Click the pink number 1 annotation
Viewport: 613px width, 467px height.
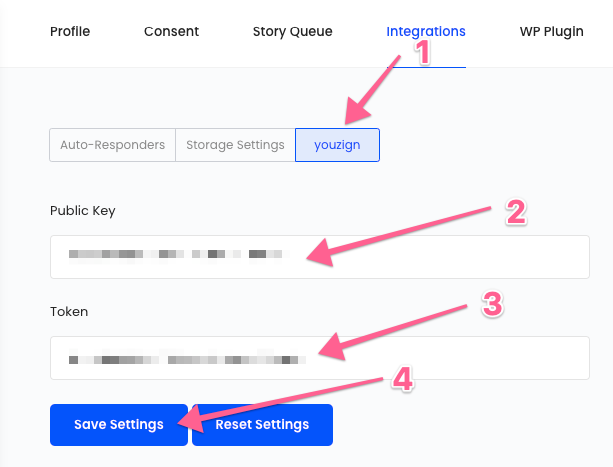[x=423, y=52]
